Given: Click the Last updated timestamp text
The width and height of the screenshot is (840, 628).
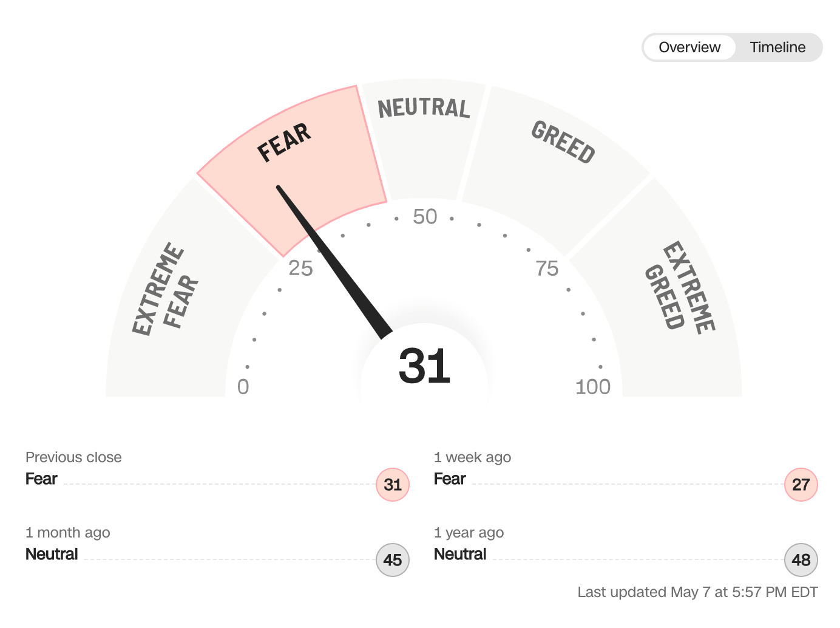Looking at the screenshot, I should tap(697, 592).
